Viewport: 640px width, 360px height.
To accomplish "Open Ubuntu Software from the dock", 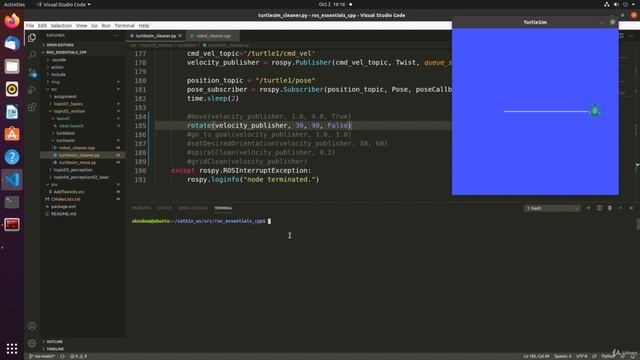I will click(12, 134).
